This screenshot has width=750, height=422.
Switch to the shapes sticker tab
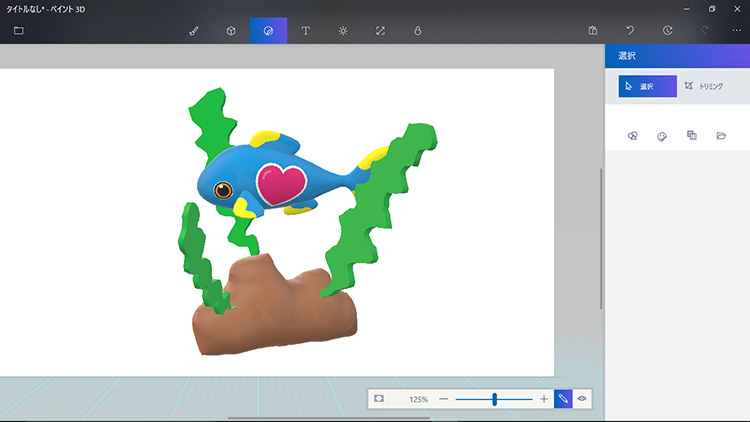click(632, 136)
